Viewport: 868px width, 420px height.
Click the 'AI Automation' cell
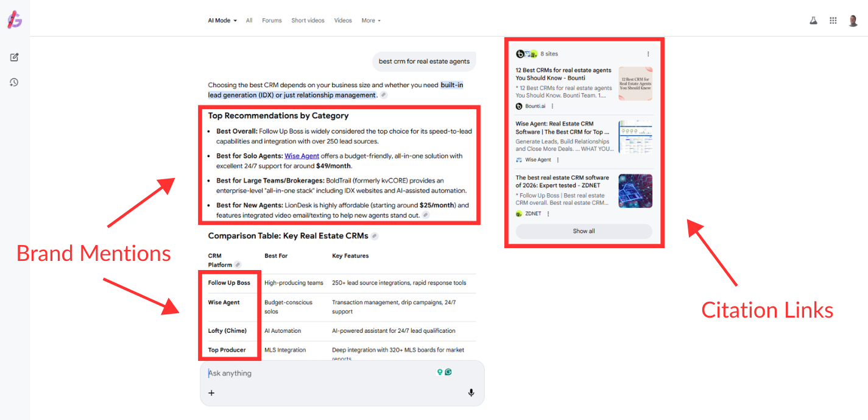283,331
